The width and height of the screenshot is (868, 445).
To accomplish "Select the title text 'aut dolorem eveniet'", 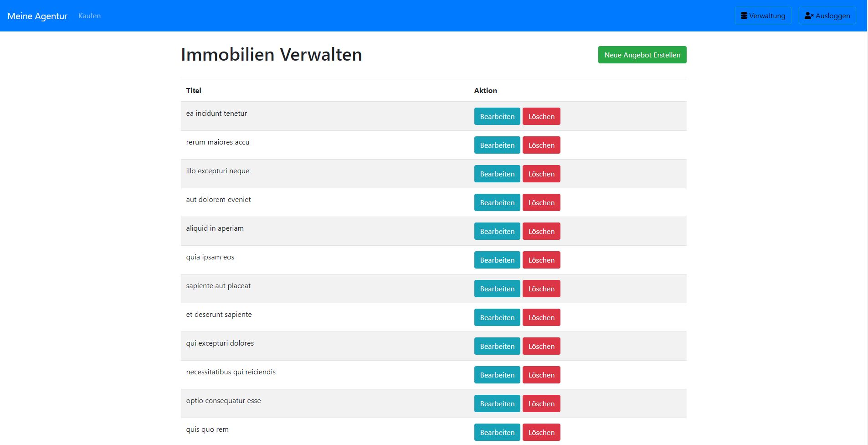I will [218, 199].
